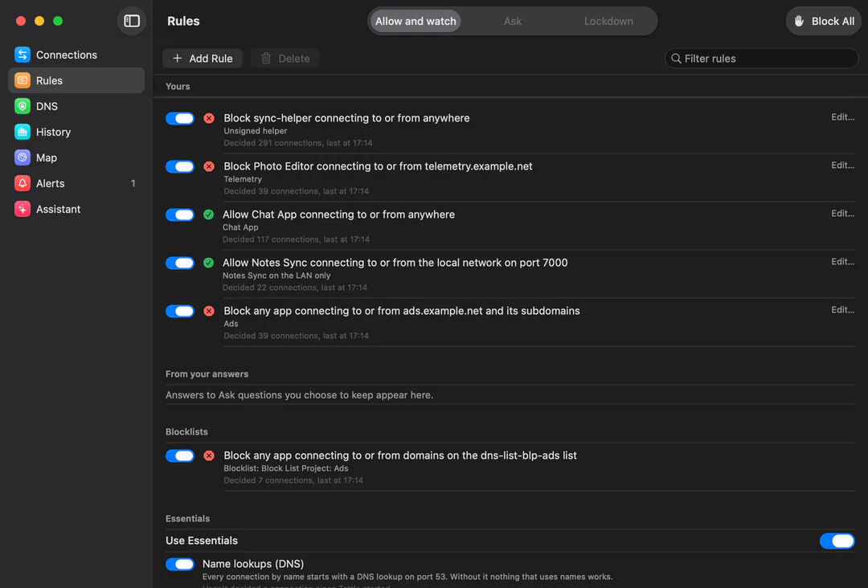This screenshot has height=588, width=868.
Task: Switch to Ask mode
Action: click(x=513, y=21)
